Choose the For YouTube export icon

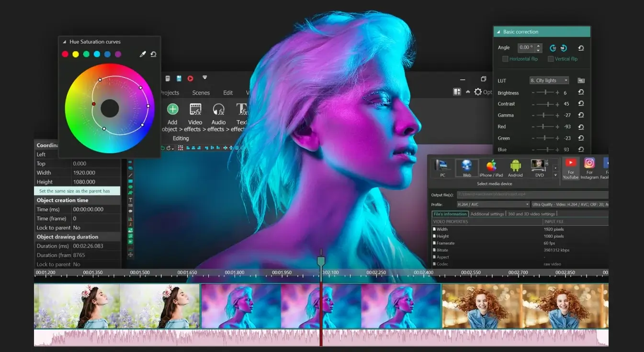[x=570, y=168]
